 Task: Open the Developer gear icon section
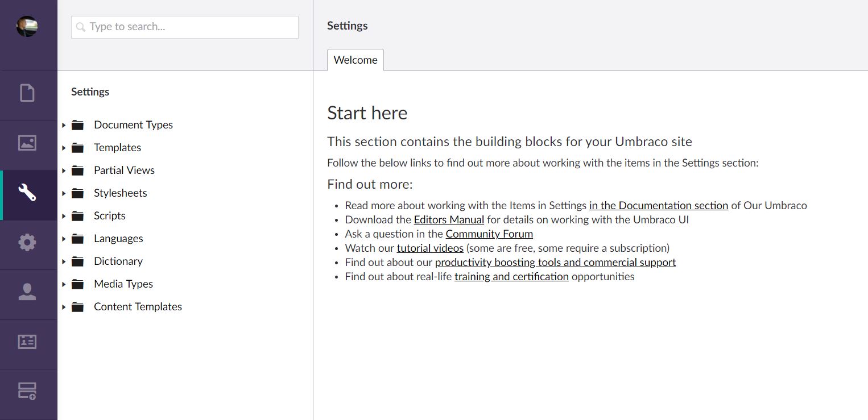pos(27,243)
